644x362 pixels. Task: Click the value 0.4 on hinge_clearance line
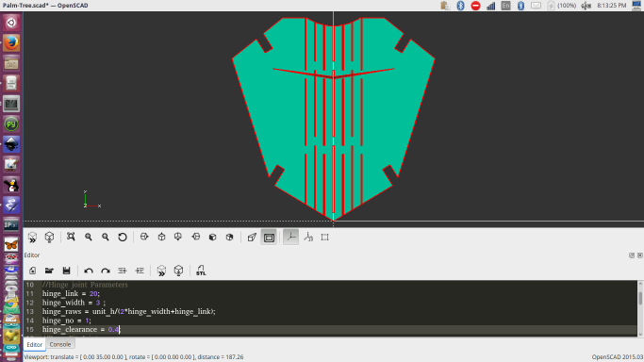113,330
